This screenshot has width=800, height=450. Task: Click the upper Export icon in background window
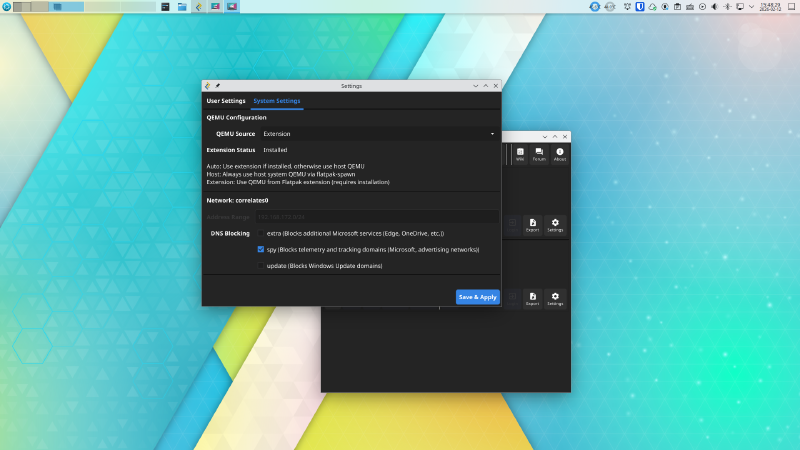point(533,225)
